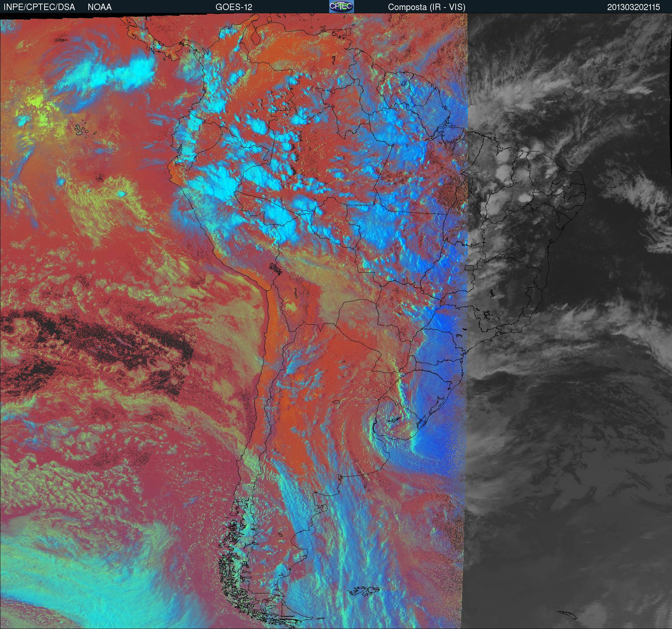Click the 201303202115 timestamp
672x629 pixels.
point(634,7)
